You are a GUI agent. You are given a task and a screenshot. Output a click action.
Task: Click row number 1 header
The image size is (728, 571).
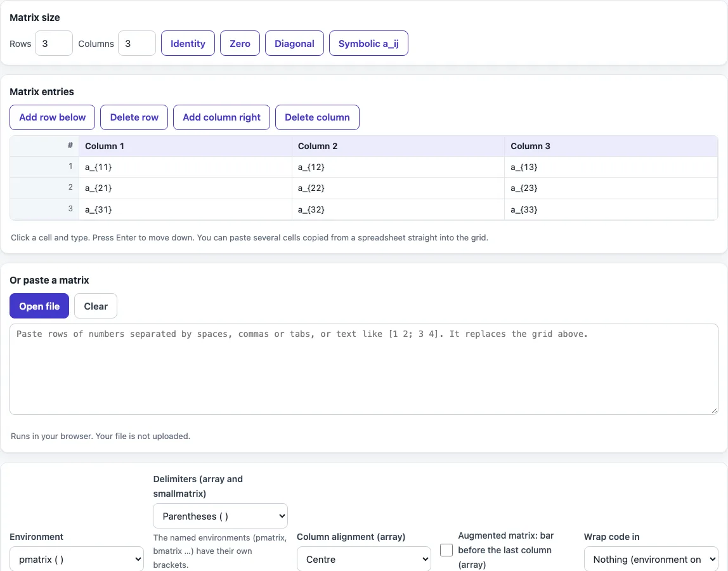(44, 167)
